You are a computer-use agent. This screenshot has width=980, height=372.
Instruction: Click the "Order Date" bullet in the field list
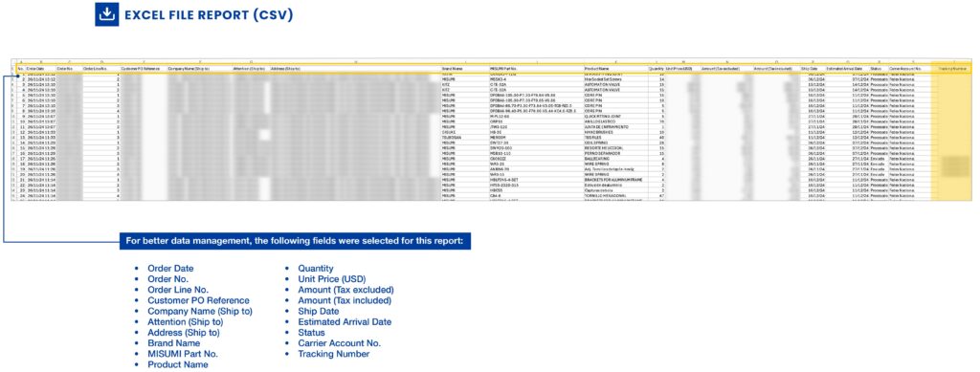(x=170, y=269)
